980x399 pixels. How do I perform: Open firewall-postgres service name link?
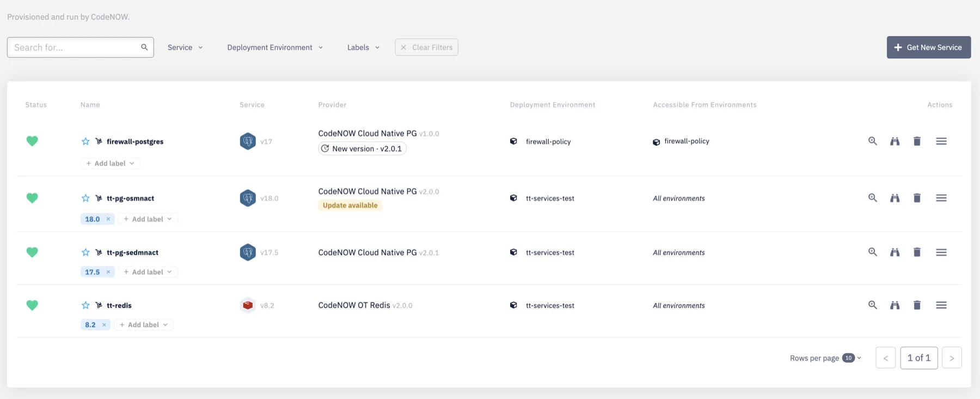(135, 142)
